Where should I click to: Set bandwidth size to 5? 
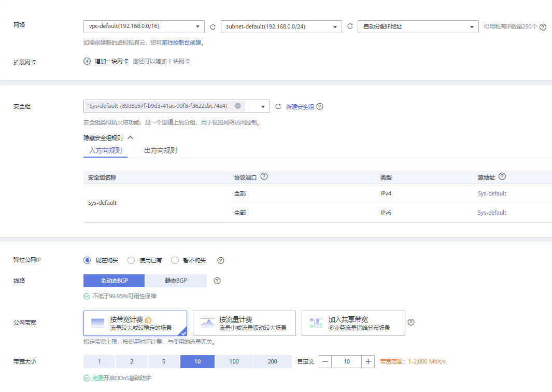point(164,362)
